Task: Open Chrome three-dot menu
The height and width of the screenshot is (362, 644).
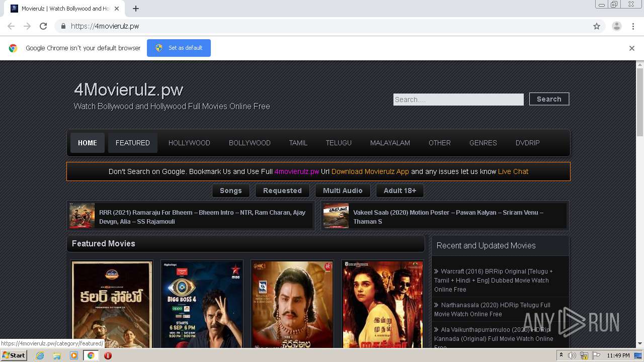Action: coord(633,26)
